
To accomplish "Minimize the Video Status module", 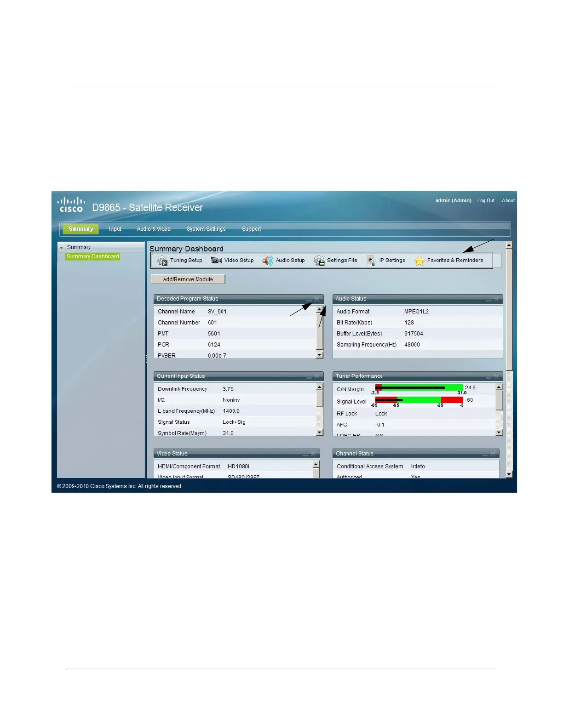I will 305,454.
